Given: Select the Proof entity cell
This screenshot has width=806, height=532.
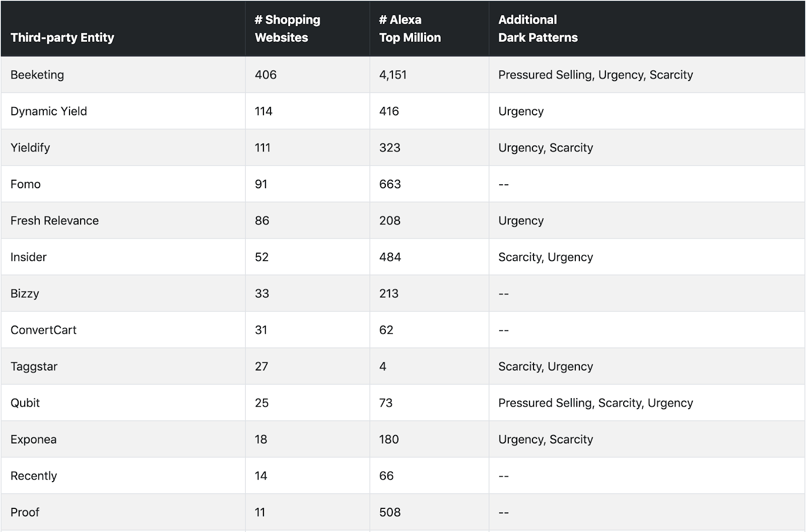Looking at the screenshot, I should coord(25,512).
